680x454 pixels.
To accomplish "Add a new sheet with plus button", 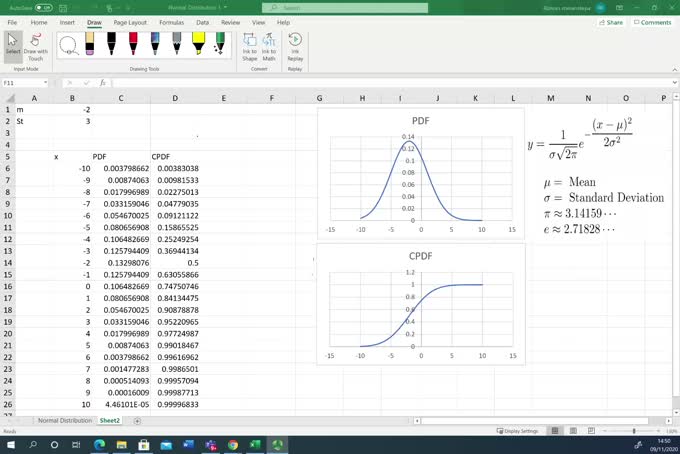I will (x=137, y=421).
